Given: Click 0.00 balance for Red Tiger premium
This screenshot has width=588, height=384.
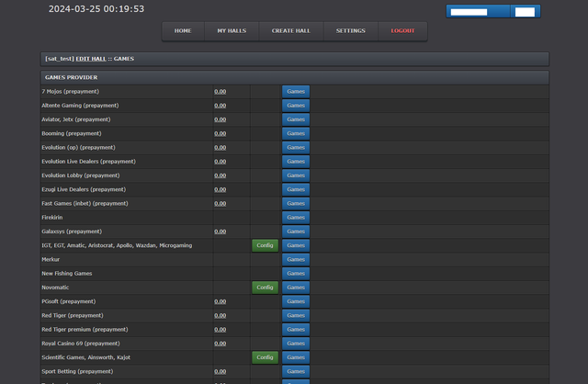Looking at the screenshot, I should (220, 329).
